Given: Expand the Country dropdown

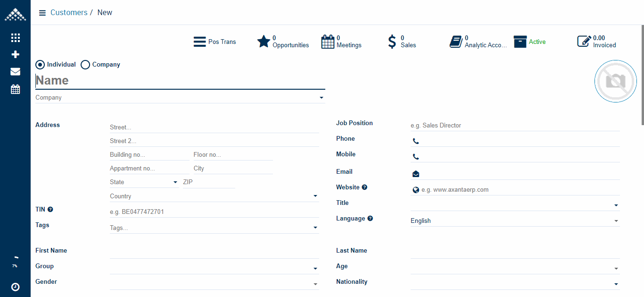Looking at the screenshot, I should pos(315,195).
